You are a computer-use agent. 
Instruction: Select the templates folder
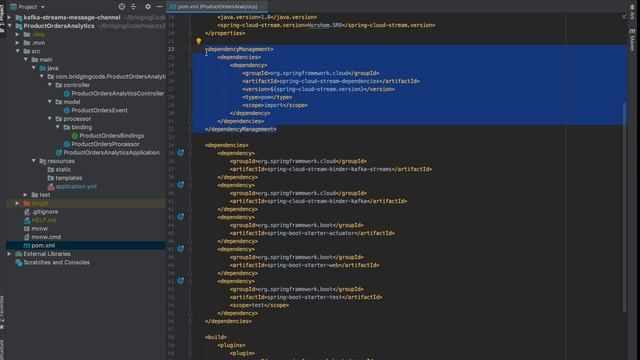point(69,178)
